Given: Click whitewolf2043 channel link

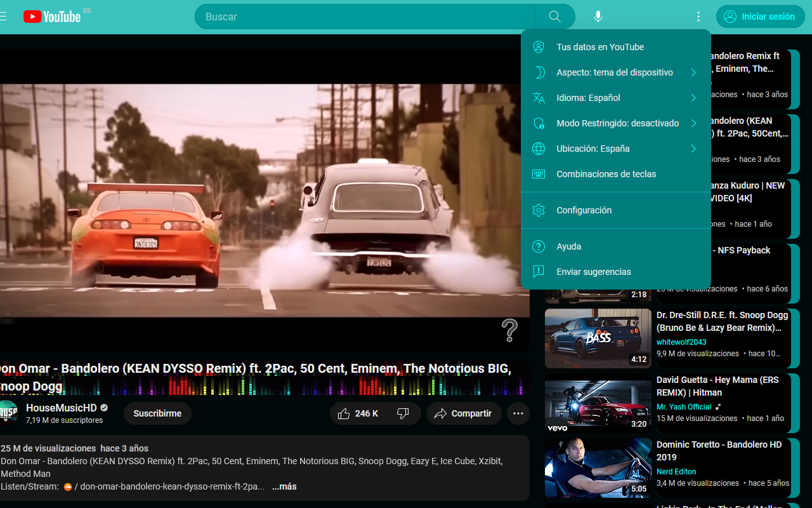Looking at the screenshot, I should (681, 342).
